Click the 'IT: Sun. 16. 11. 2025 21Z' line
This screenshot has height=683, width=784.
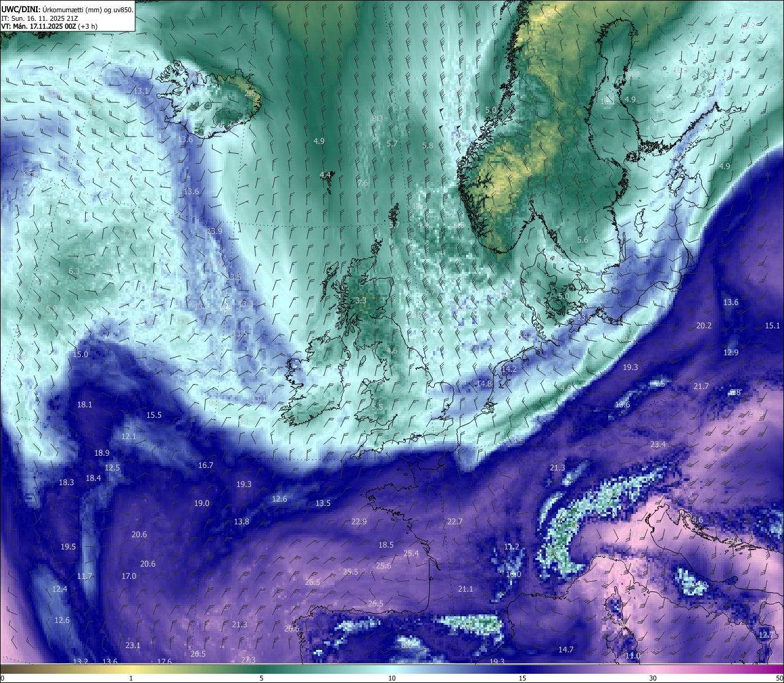point(40,18)
